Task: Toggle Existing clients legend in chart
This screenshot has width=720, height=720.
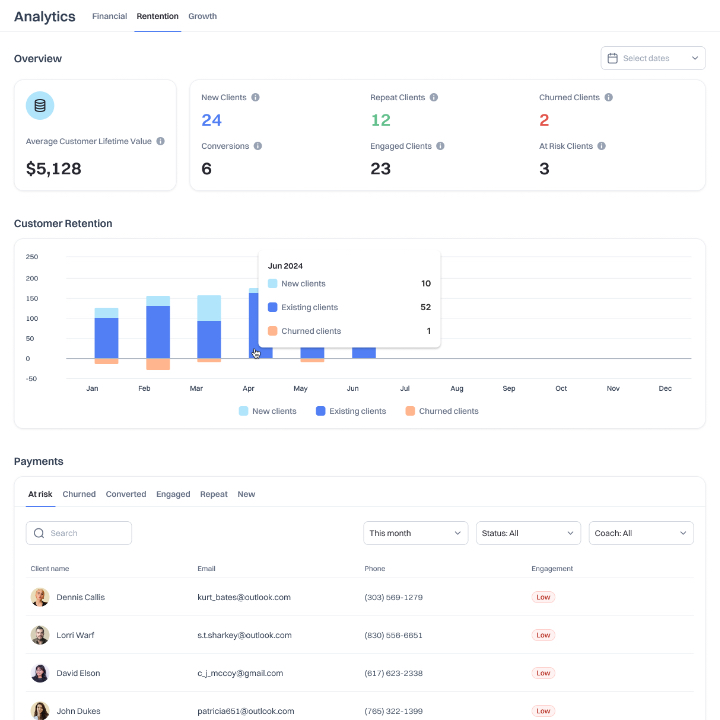Action: tap(351, 411)
